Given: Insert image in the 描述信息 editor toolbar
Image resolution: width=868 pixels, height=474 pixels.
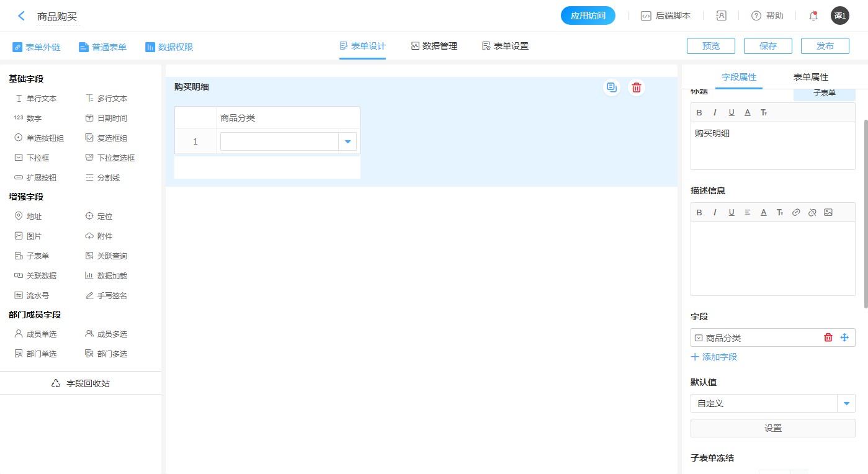Looking at the screenshot, I should [x=828, y=212].
